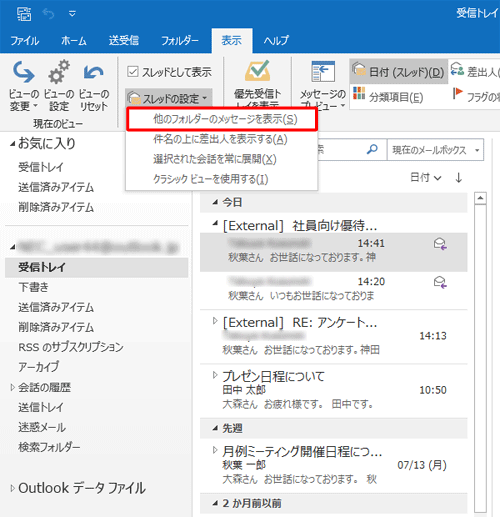Open the ヘルプ tab

point(276,41)
